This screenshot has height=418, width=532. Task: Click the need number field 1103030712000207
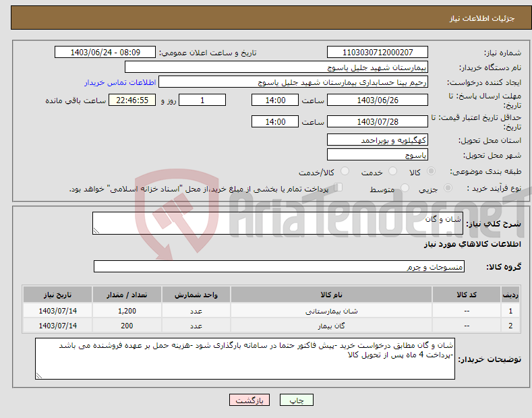click(x=378, y=53)
